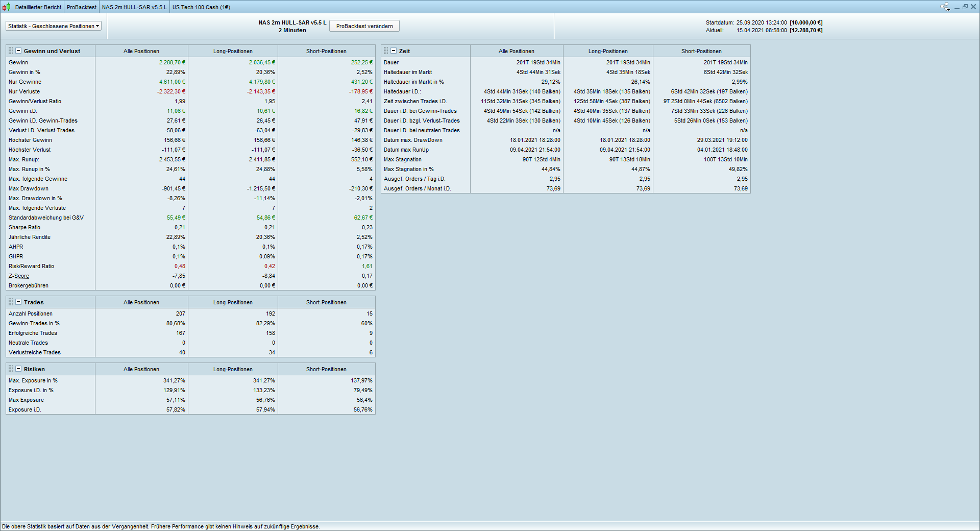Collapse the Zeit section
This screenshot has width=980, height=531.
394,51
